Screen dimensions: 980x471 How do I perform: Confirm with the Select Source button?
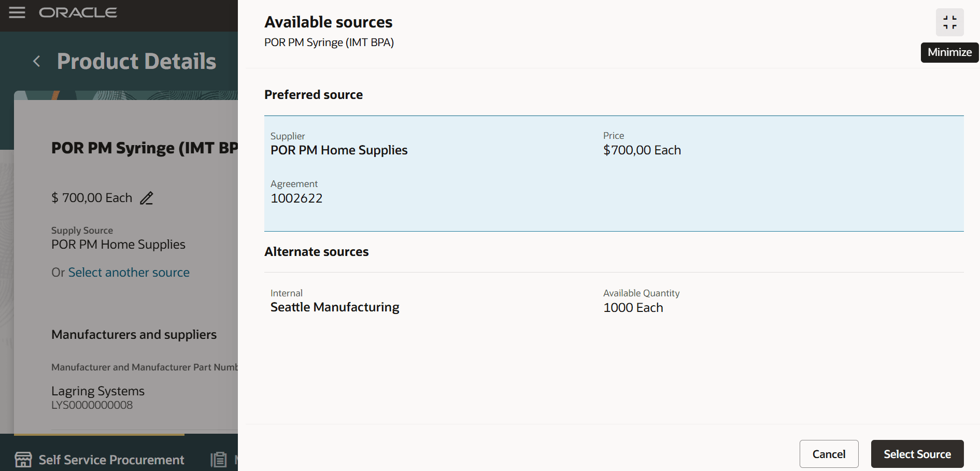point(917,454)
